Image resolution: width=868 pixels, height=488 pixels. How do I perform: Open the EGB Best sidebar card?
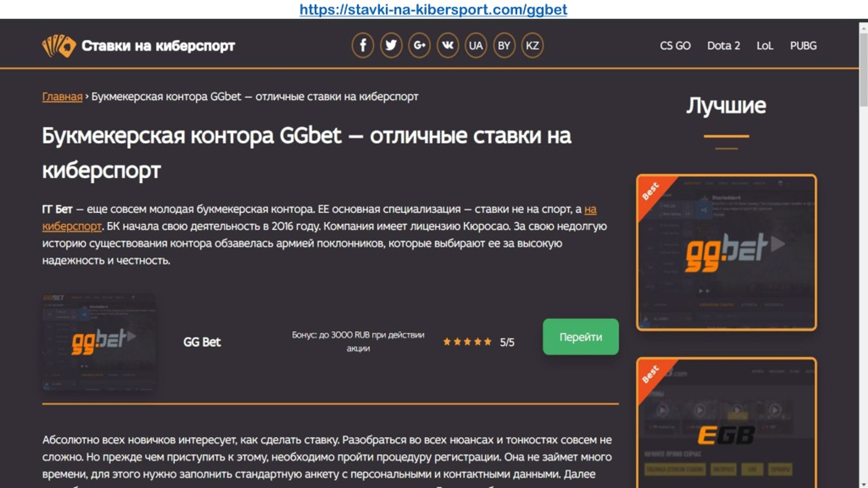tap(726, 423)
